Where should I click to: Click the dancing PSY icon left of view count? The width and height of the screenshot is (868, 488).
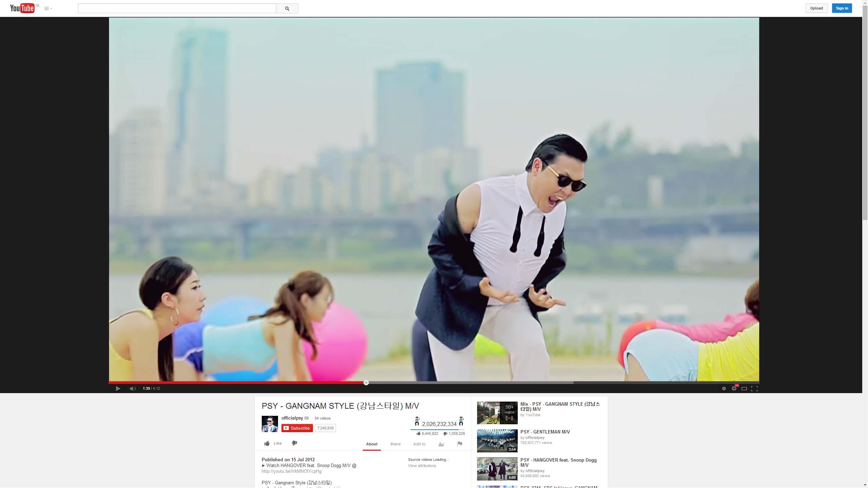[x=417, y=421]
